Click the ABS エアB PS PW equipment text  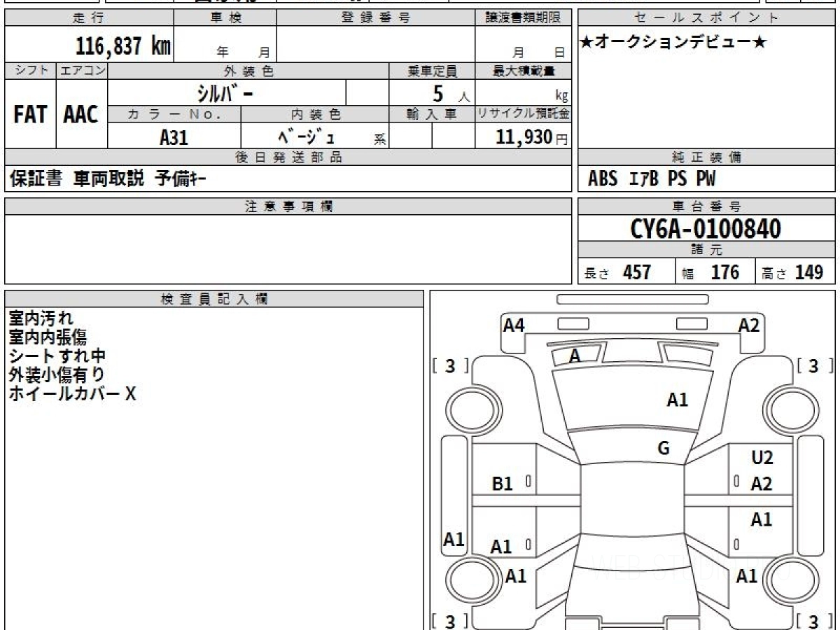click(x=652, y=179)
